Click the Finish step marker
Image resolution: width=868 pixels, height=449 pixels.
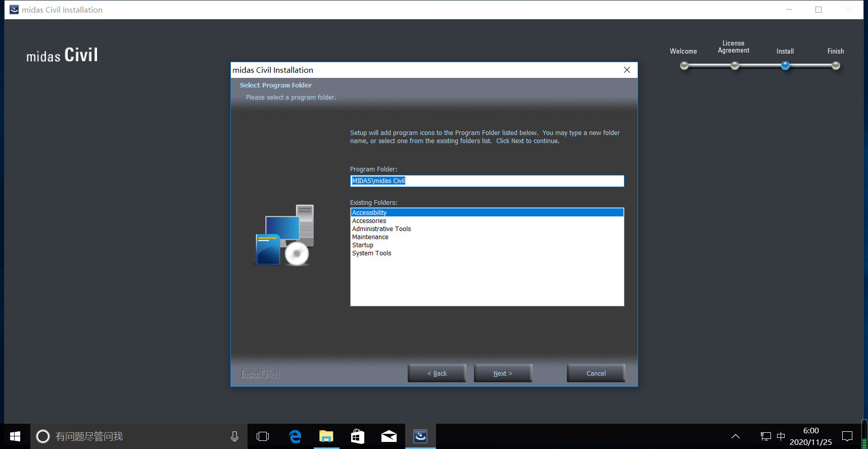[836, 65]
